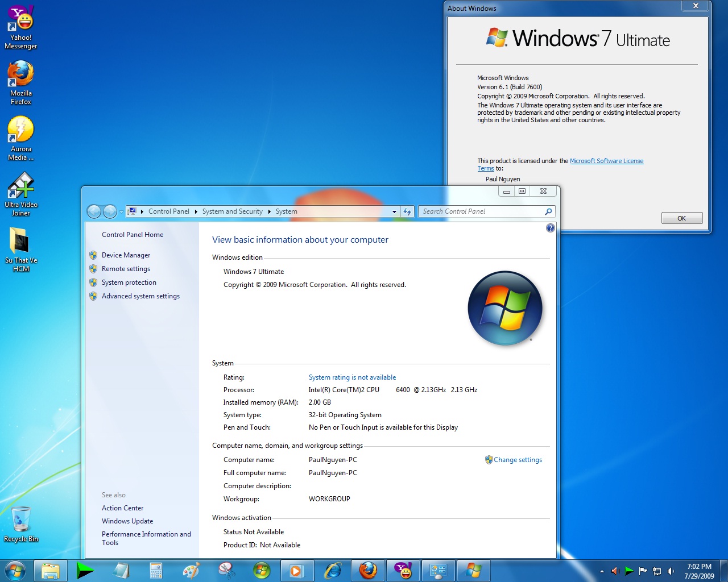Open Action Center flag in tray
Image resolution: width=728 pixels, height=582 pixels.
coord(643,571)
